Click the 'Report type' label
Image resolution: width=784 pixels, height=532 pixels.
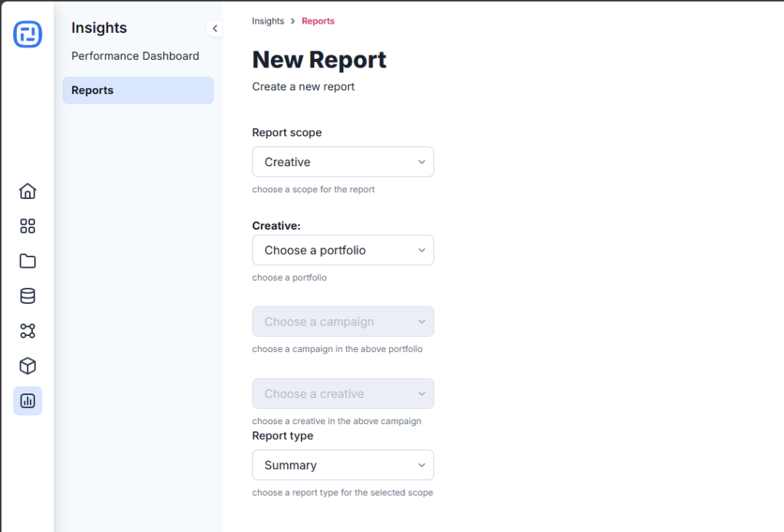[x=283, y=436]
